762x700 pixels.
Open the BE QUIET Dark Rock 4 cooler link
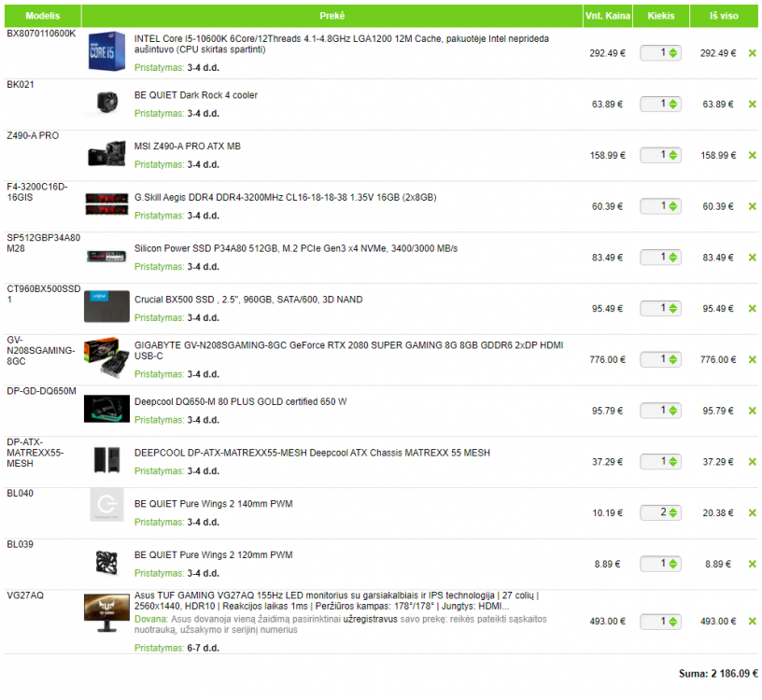[196, 95]
